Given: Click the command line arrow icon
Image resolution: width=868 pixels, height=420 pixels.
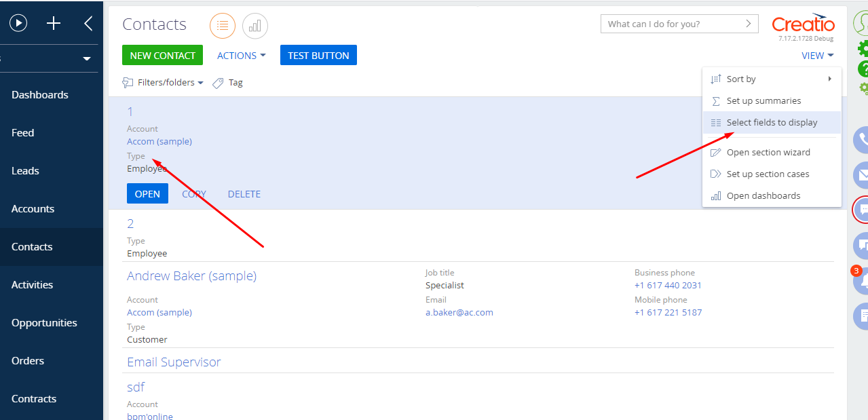Looking at the screenshot, I should click(x=749, y=24).
